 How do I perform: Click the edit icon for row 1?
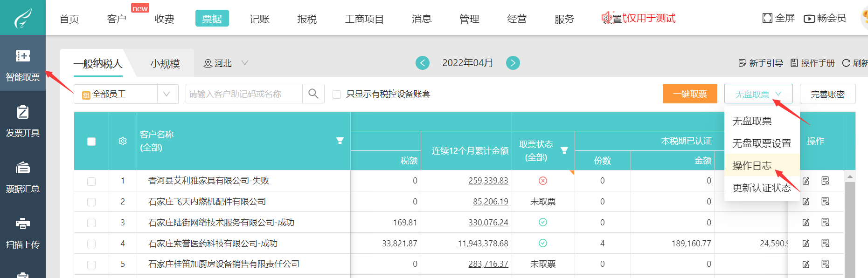tap(806, 181)
